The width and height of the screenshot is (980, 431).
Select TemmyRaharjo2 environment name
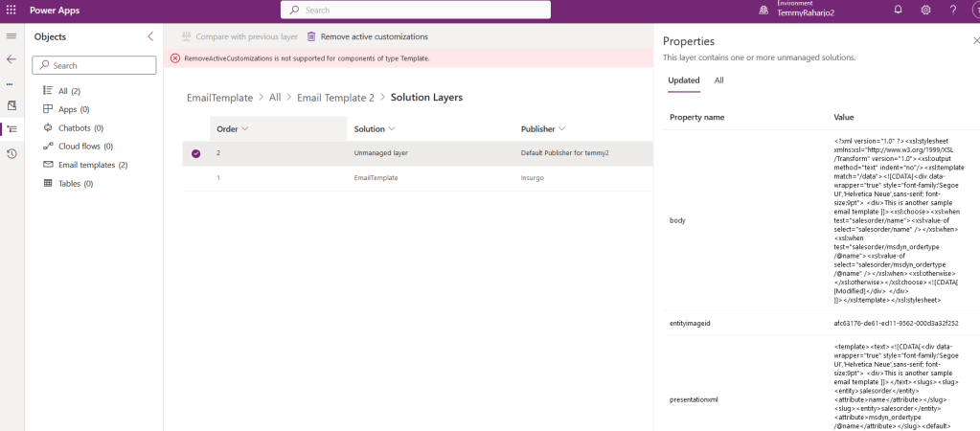pyautogui.click(x=806, y=13)
